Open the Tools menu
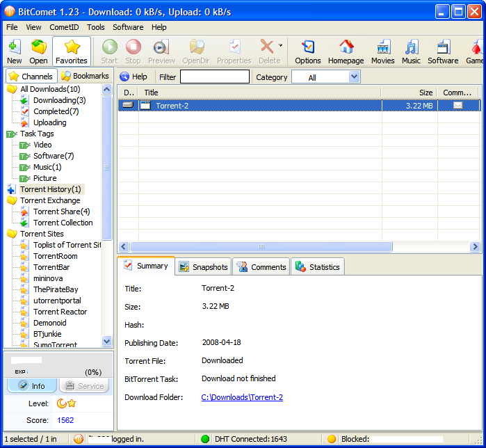 coord(96,27)
